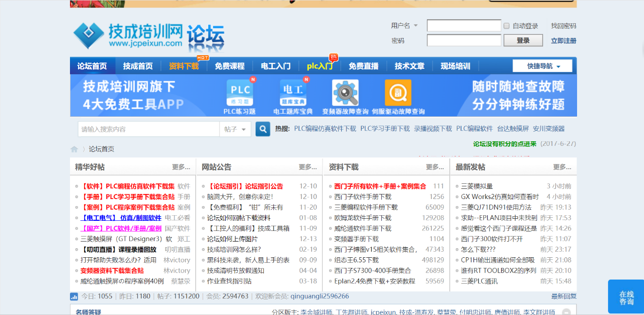Expand the 快捷导航 dropdown menu
Image resolution: width=644 pixels, height=315 pixels.
pyautogui.click(x=542, y=65)
